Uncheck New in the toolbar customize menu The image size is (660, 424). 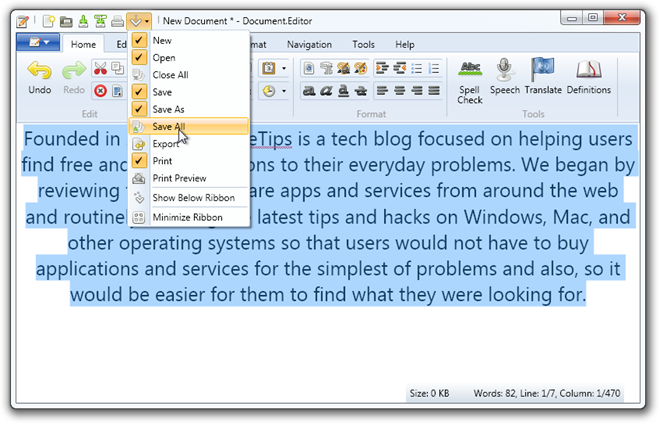[189, 40]
